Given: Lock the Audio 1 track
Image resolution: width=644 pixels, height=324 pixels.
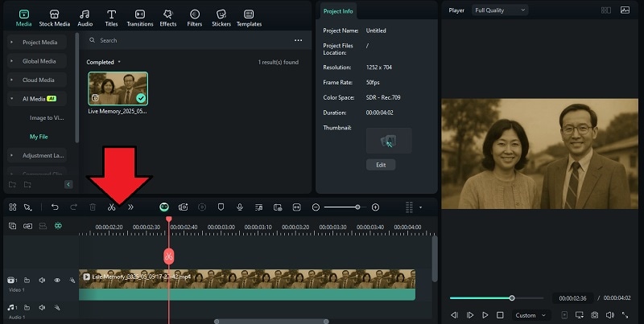Looking at the screenshot, I should [x=27, y=307].
